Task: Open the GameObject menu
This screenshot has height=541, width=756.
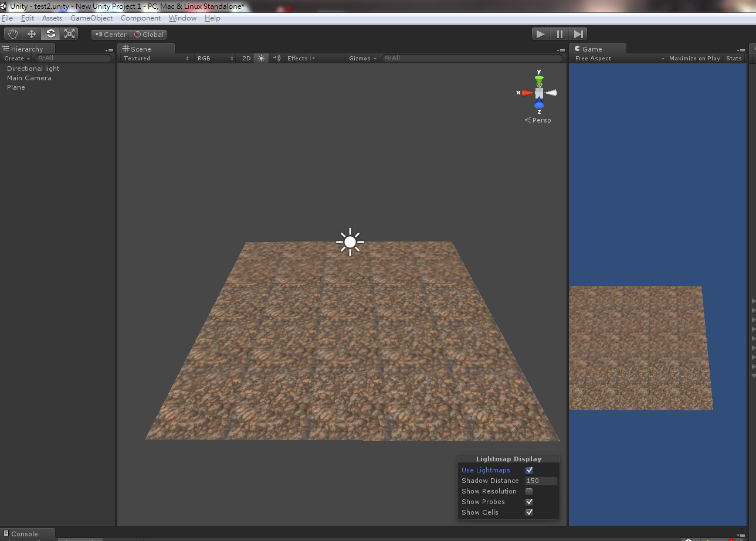Action: 91,18
